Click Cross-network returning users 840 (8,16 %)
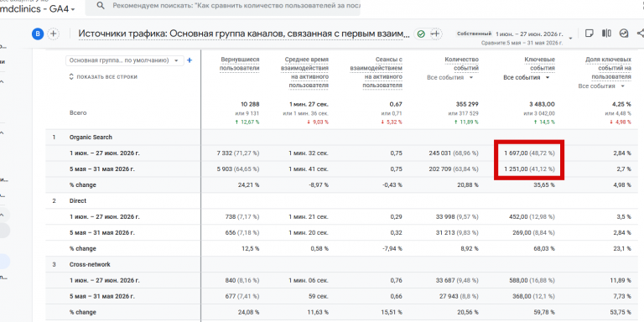 point(241,281)
